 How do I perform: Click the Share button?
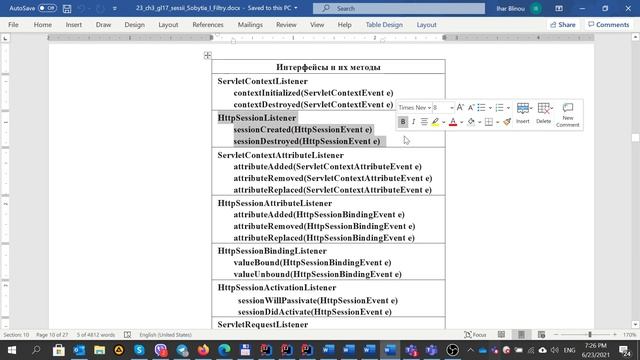[x=563, y=24]
